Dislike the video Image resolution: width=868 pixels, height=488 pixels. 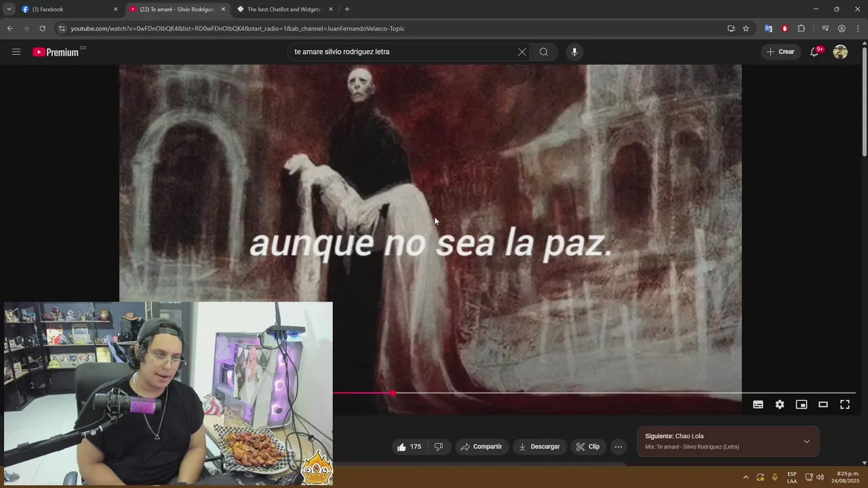(x=439, y=447)
